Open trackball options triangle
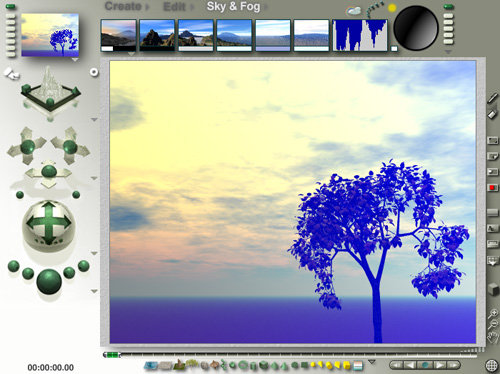Image resolution: width=500 pixels, height=374 pixels. 94,254
